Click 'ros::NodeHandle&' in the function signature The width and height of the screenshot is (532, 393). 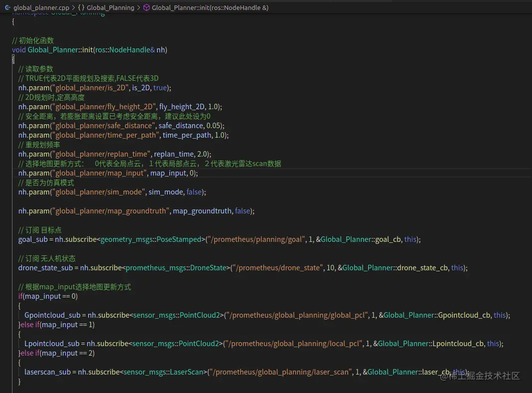click(x=125, y=49)
